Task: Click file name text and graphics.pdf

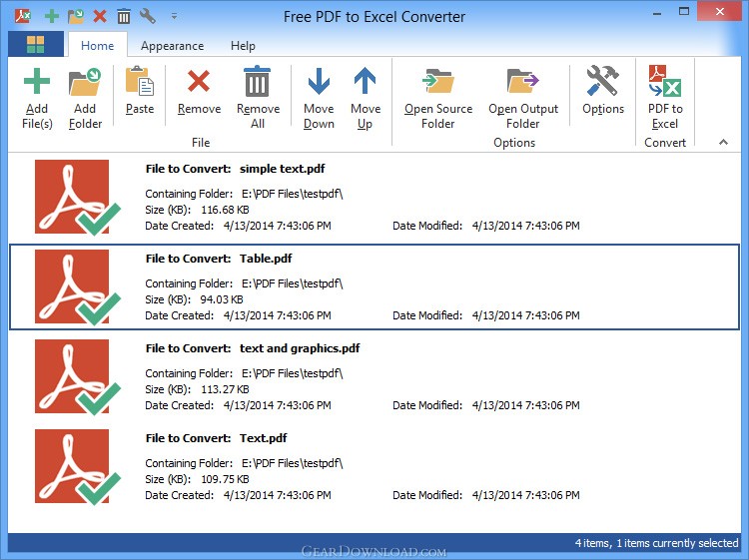Action: (300, 348)
